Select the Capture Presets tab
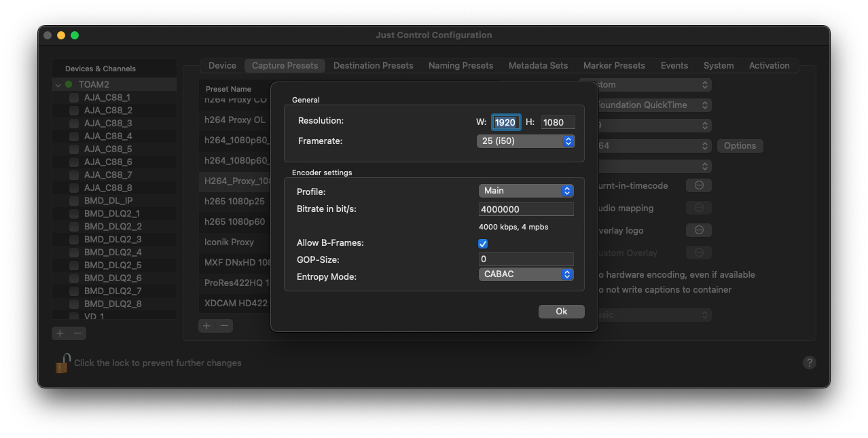The width and height of the screenshot is (868, 438). pos(285,66)
